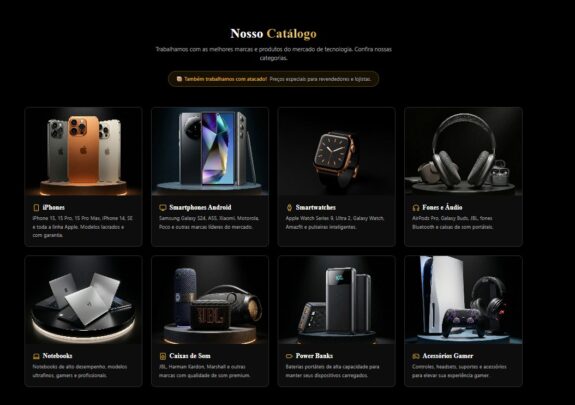Open the PlayStation console product image
This screenshot has height=405, width=575.
[463, 300]
